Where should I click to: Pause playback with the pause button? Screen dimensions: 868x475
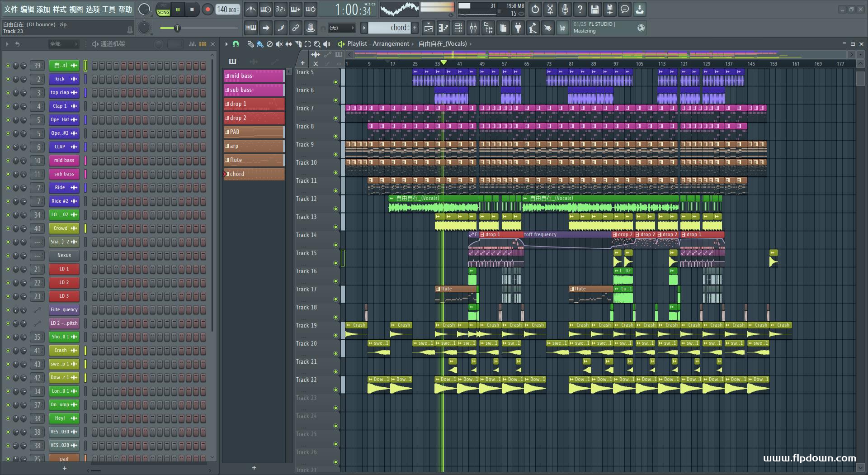178,9
